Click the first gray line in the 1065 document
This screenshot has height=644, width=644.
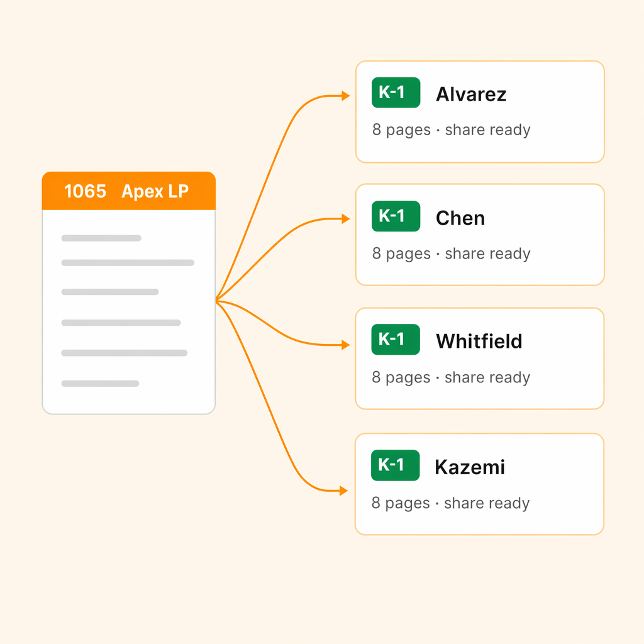point(101,238)
